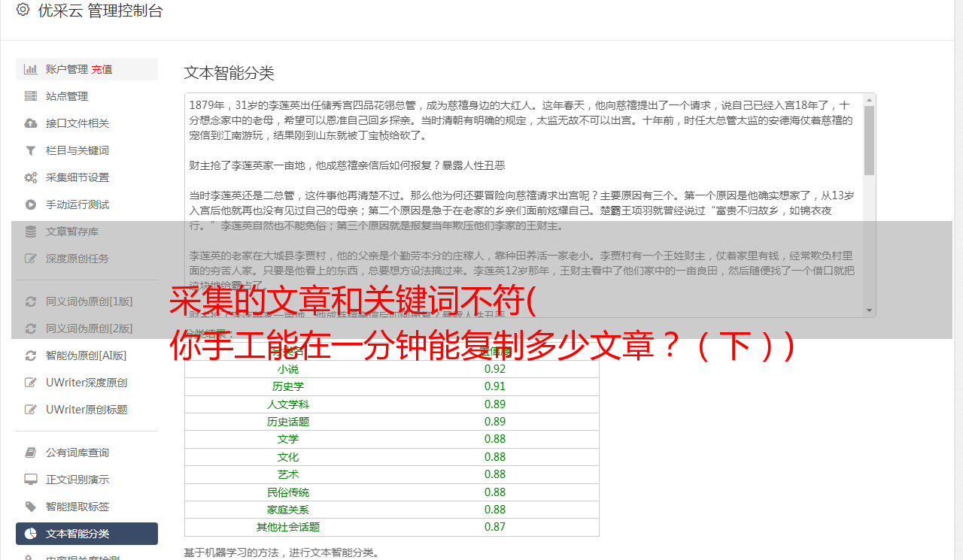Click the 历史学 category cell
Image resolution: width=963 pixels, height=560 pixels.
coord(288,386)
